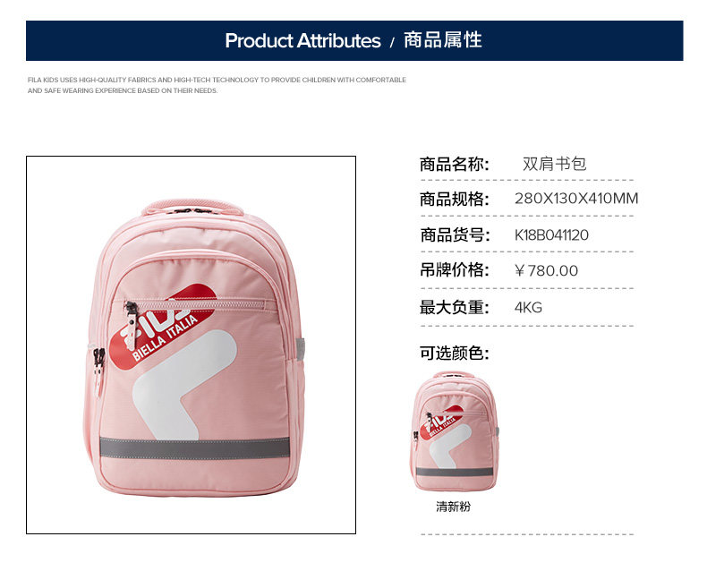Click the item number K18B041120
The height and width of the screenshot is (588, 707).
point(551,234)
